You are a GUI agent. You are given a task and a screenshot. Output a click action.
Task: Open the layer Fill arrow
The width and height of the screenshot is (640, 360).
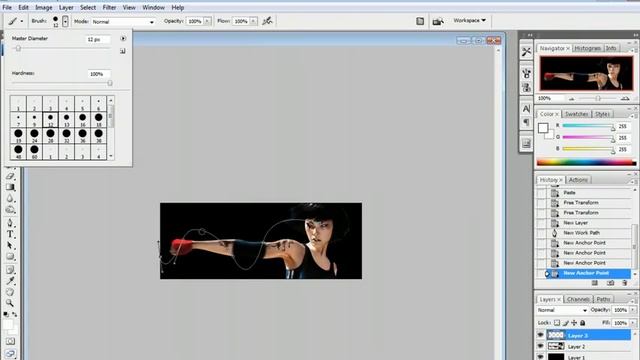point(633,323)
